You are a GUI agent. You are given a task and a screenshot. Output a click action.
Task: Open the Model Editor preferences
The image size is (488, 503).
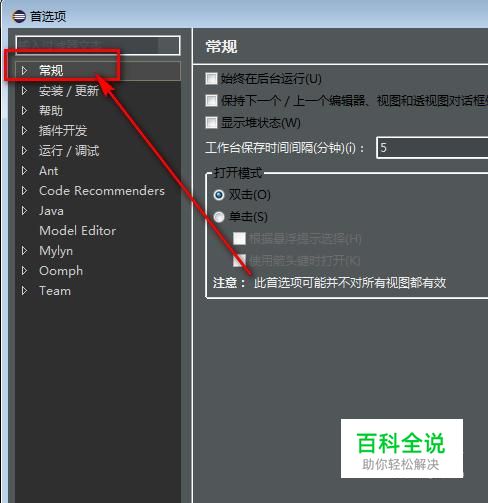click(78, 231)
